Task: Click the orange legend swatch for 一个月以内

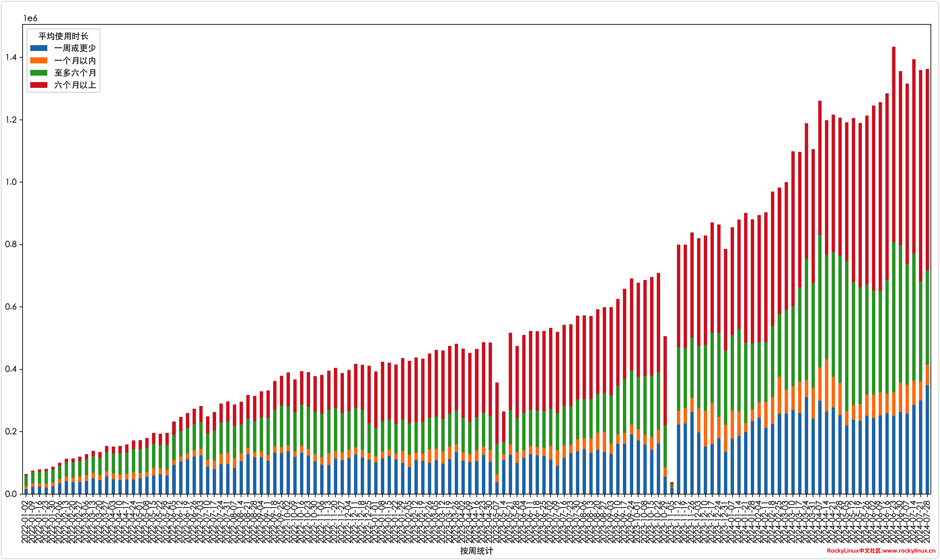Action: [x=38, y=60]
